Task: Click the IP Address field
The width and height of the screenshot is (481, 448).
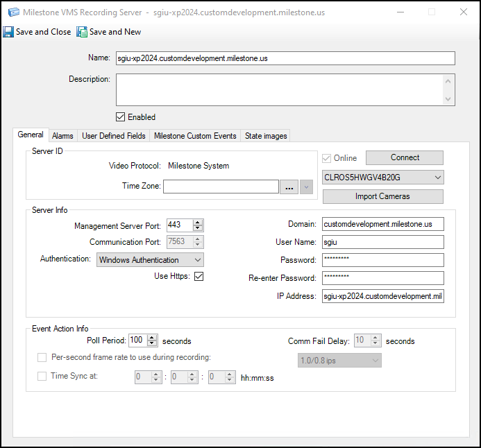Action: [383, 296]
